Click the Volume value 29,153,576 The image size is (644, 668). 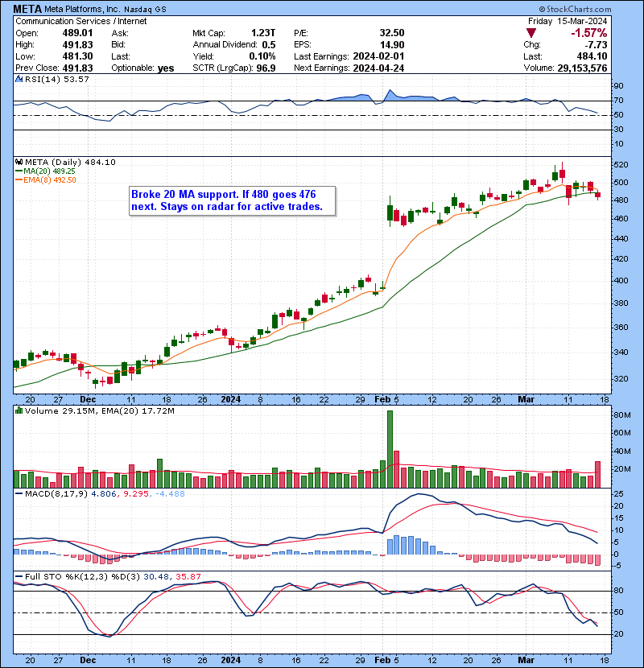582,68
